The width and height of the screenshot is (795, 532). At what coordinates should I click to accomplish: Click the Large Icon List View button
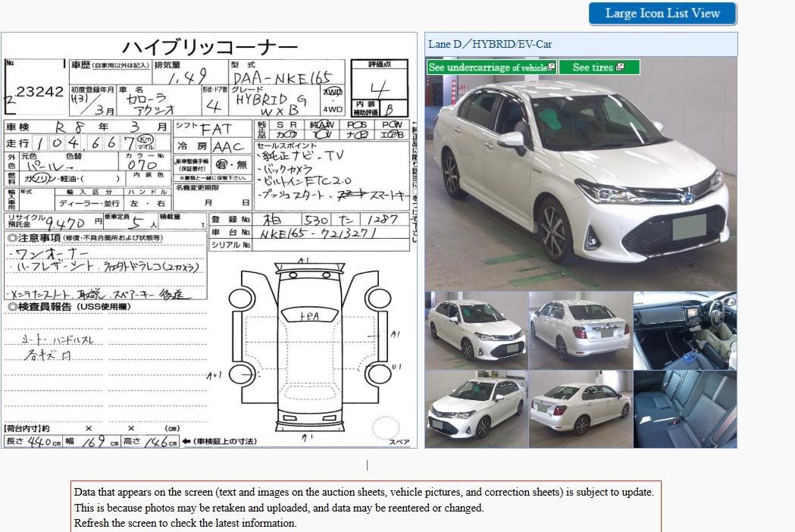(x=662, y=14)
